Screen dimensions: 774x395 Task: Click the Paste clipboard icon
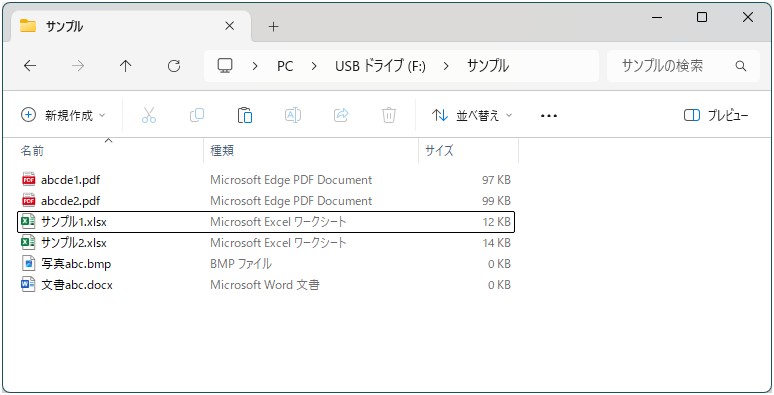(245, 115)
